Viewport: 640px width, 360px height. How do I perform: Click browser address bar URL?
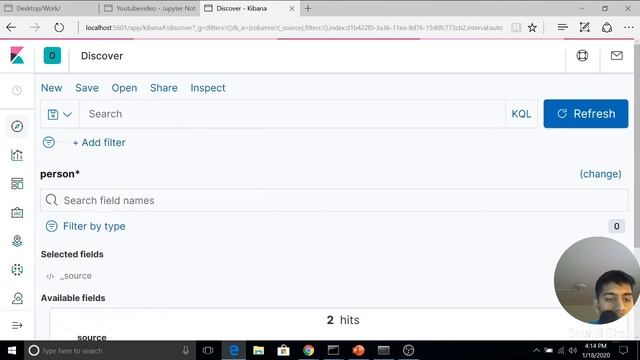294,27
